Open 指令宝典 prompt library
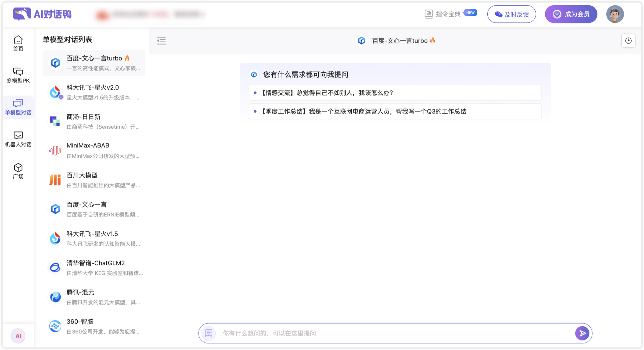644x350 pixels. coord(443,14)
